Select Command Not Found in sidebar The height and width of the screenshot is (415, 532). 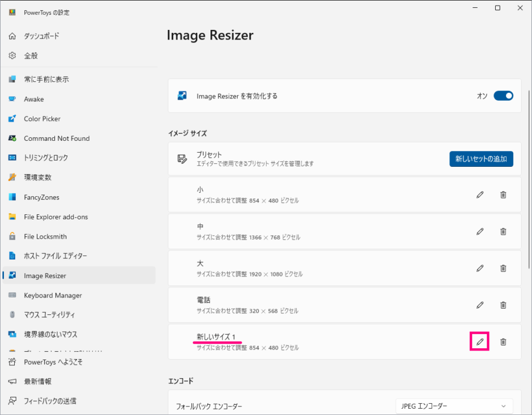tap(79, 139)
